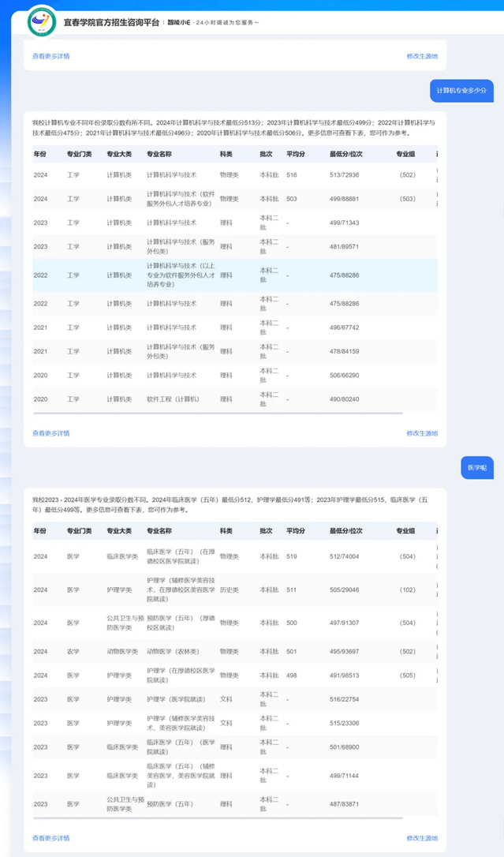Click the medical table horizontal scrollbar
Screen dimensions: 504x857
217,818
